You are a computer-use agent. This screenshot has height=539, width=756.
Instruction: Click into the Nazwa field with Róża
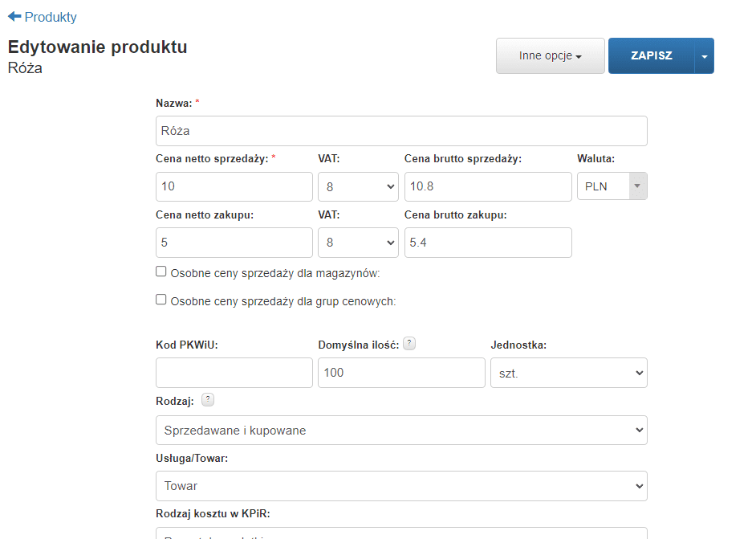401,131
